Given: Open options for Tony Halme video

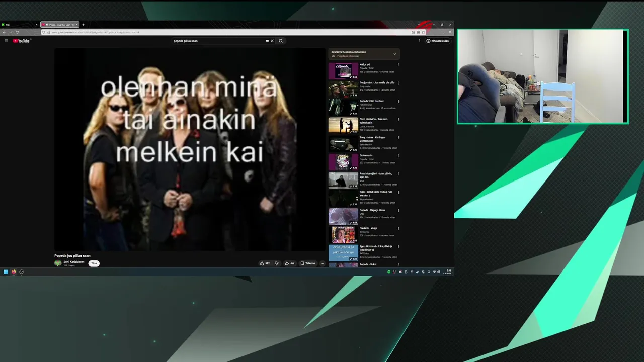Looking at the screenshot, I should tap(398, 138).
